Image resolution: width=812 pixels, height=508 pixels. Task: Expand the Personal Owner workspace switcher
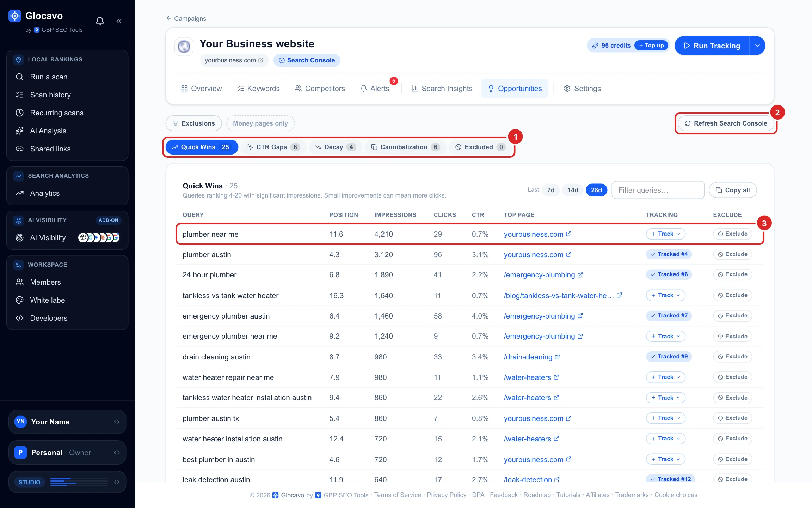click(x=67, y=453)
